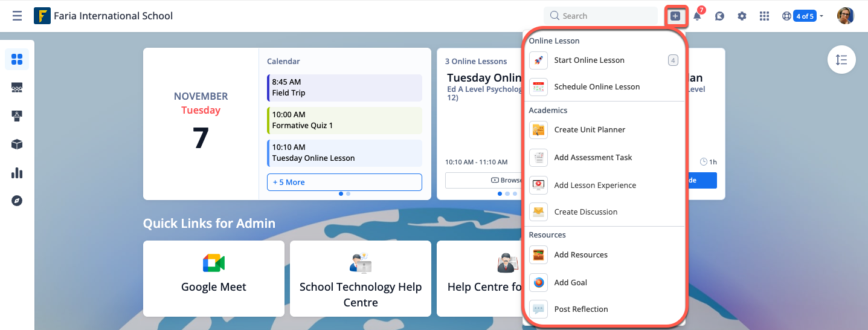Open the Formative Quiz 1 event

pos(344,120)
